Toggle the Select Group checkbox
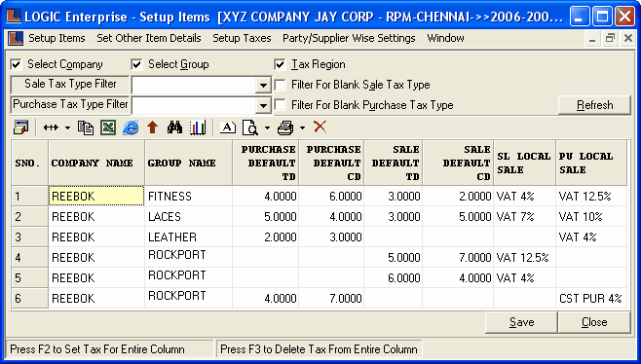The width and height of the screenshot is (641, 364). [136, 64]
